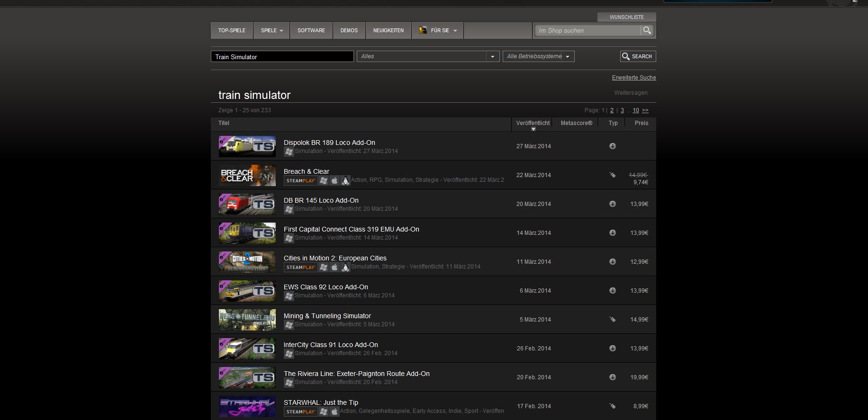Viewport: 868px width, 420px height.
Task: Click the Mac icon under STARWHAL
Action: (335, 411)
